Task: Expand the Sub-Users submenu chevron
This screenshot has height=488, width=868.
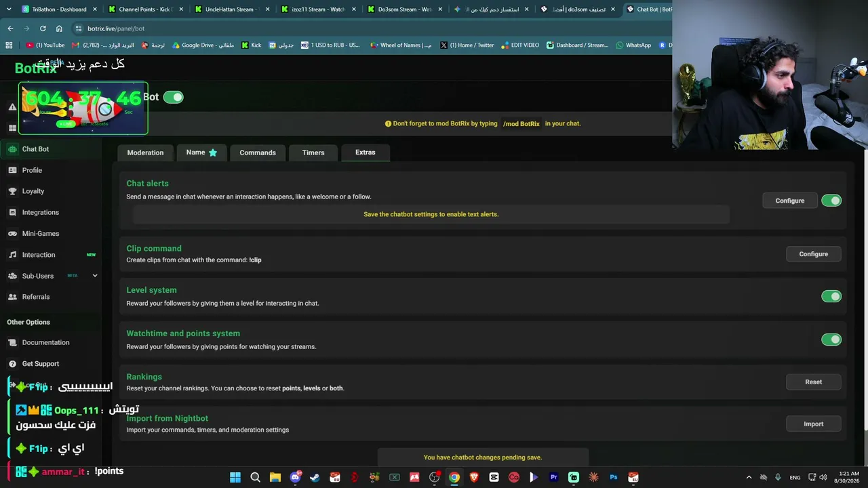Action: coord(95,276)
